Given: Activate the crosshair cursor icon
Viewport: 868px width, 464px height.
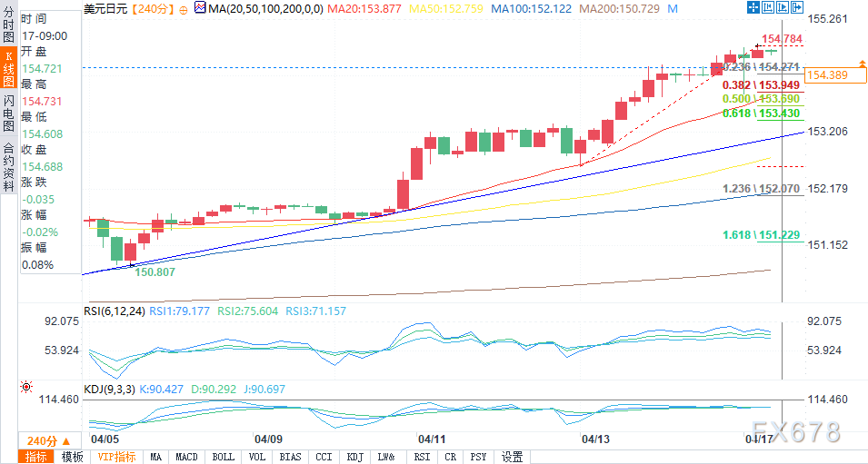Looking at the screenshot, I should tap(753, 7).
